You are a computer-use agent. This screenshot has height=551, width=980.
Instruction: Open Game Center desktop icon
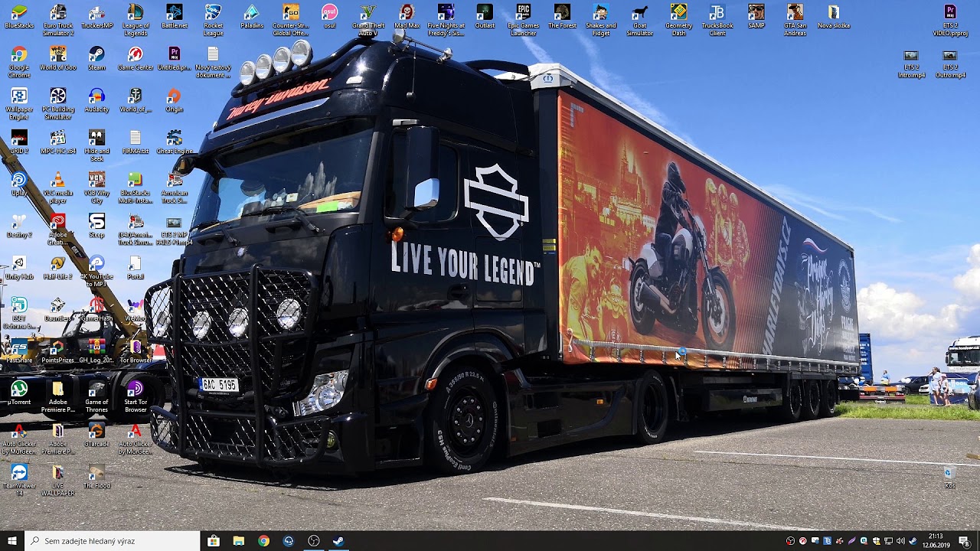pyautogui.click(x=136, y=59)
